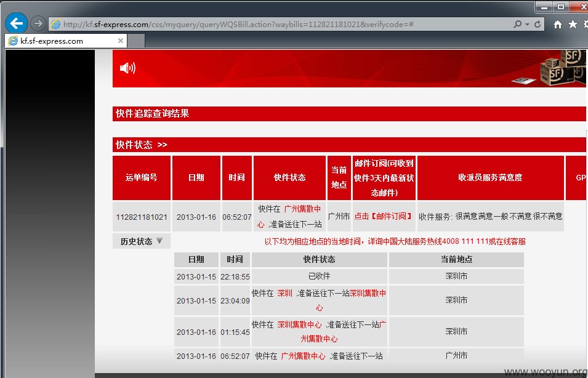Maximize the browser window
Image resolution: width=588 pixels, height=378 pixels.
tap(561, 6)
